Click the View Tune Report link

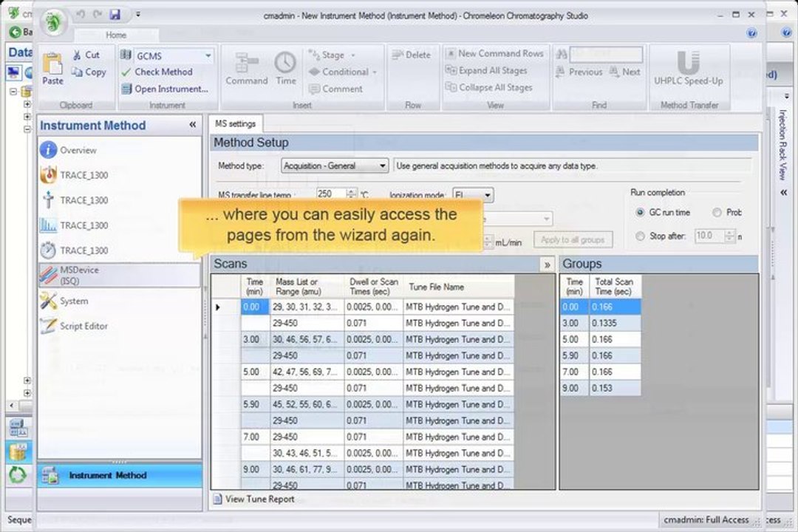click(259, 499)
